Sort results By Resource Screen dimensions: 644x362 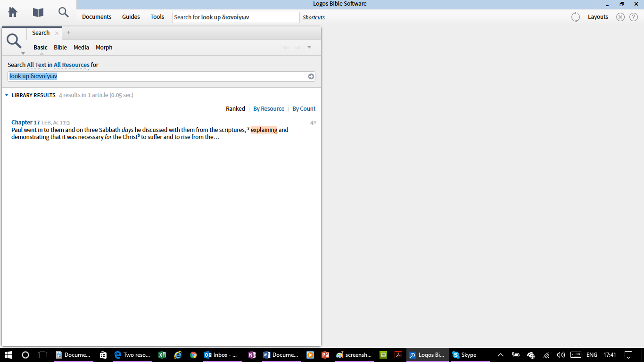[269, 109]
